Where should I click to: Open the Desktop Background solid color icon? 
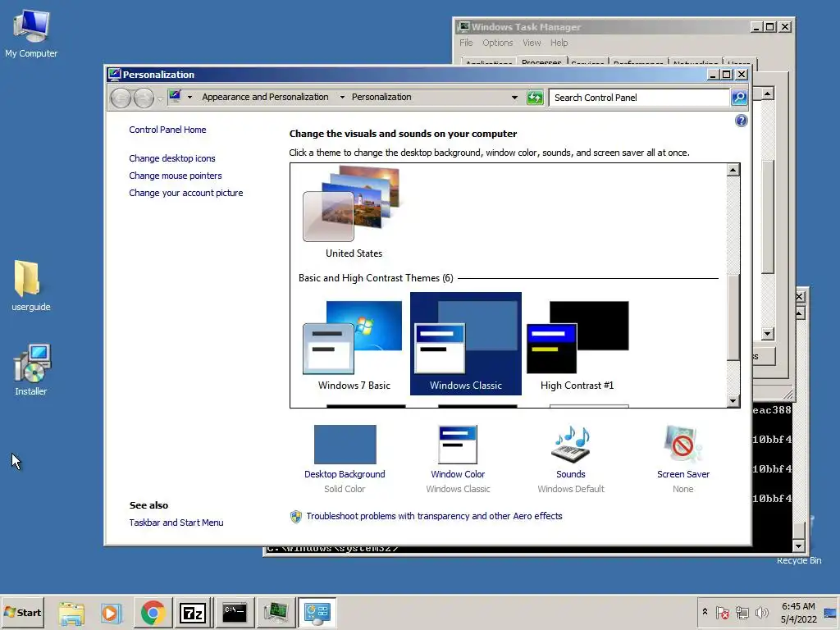click(345, 445)
